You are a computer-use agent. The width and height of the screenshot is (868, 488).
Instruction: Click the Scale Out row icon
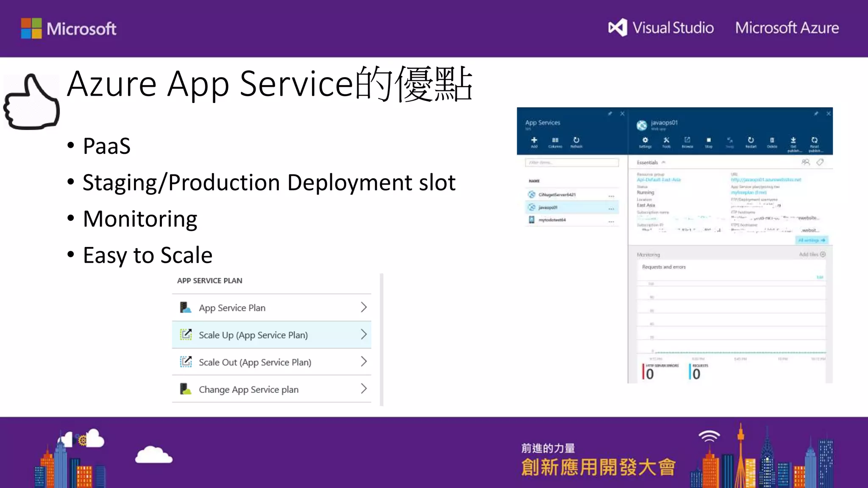[186, 361]
